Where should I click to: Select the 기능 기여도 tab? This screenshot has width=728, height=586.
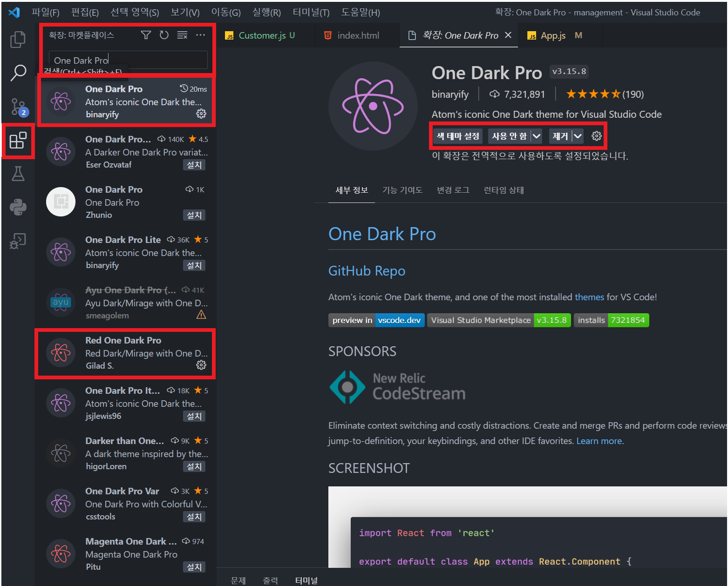(x=402, y=190)
